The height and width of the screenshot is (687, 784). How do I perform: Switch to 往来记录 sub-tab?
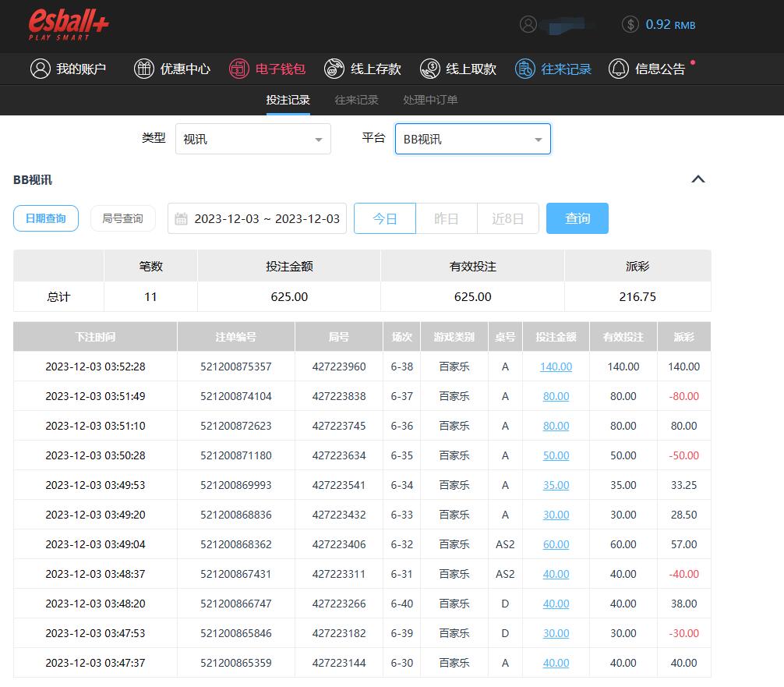tap(356, 100)
